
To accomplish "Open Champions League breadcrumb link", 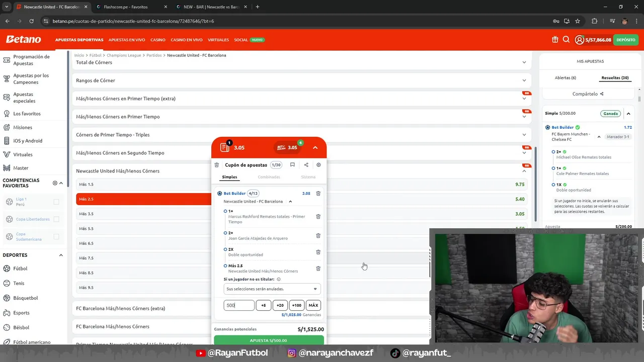I will [x=124, y=55].
